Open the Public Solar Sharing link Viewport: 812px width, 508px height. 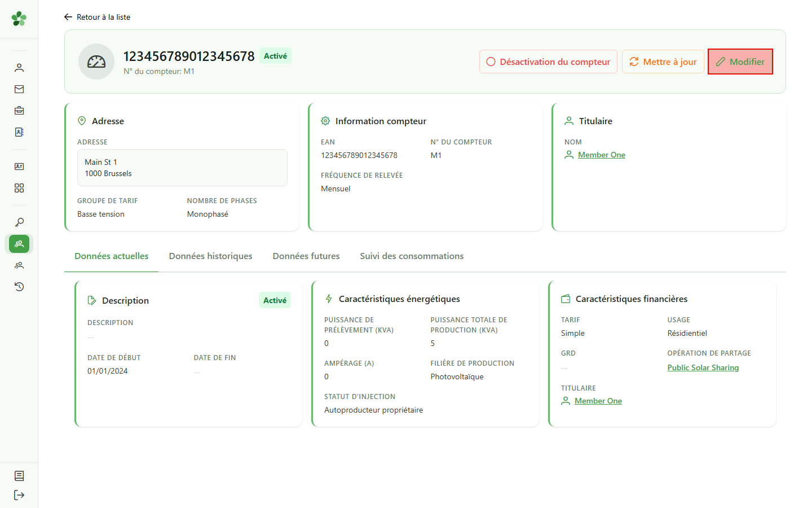click(x=703, y=367)
